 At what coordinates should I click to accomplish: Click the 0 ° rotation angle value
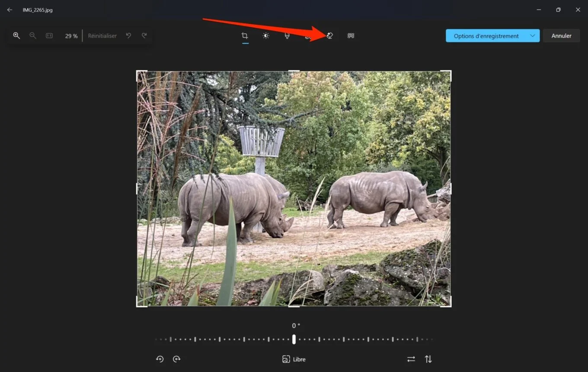tap(296, 326)
